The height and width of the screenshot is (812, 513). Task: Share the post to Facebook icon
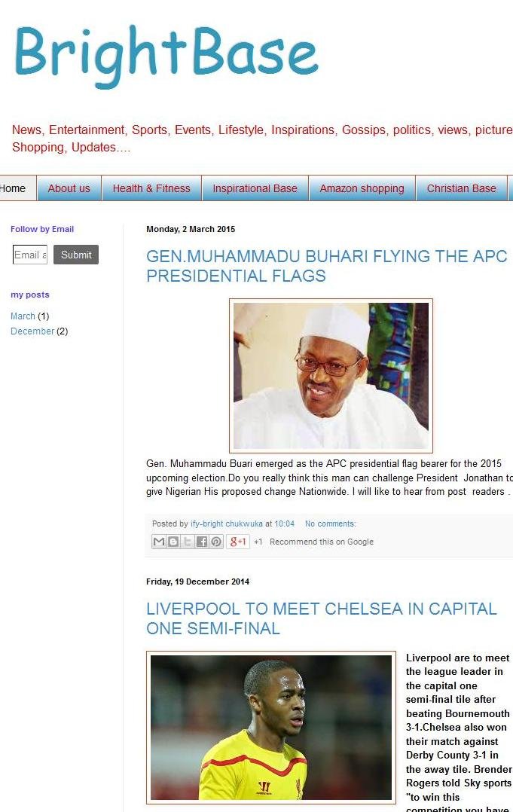pos(202,542)
